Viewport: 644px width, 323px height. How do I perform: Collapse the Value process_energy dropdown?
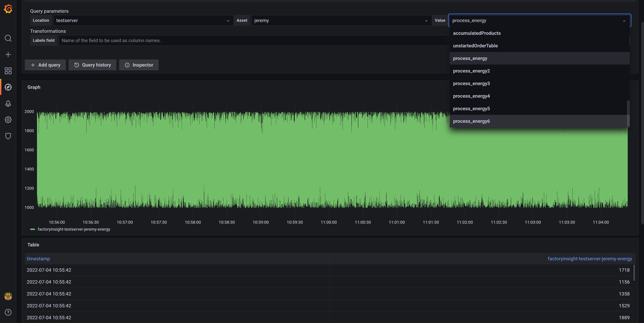click(624, 21)
